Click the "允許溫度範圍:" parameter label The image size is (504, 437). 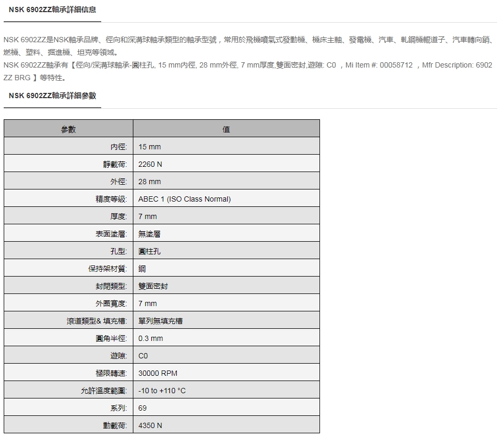104,390
